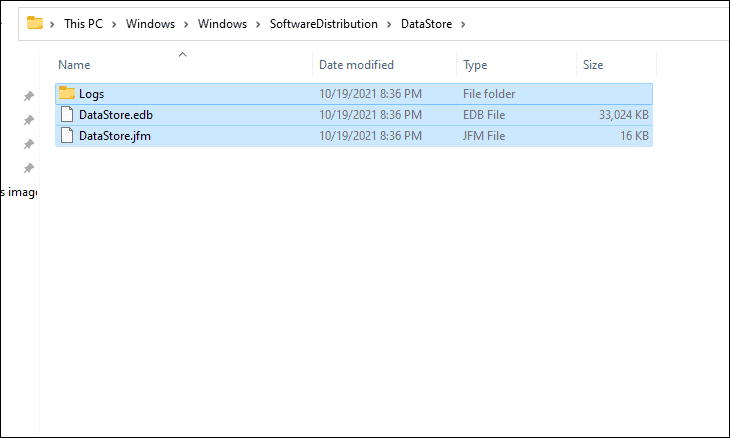Click the first pin icon in sidebar

(29, 96)
